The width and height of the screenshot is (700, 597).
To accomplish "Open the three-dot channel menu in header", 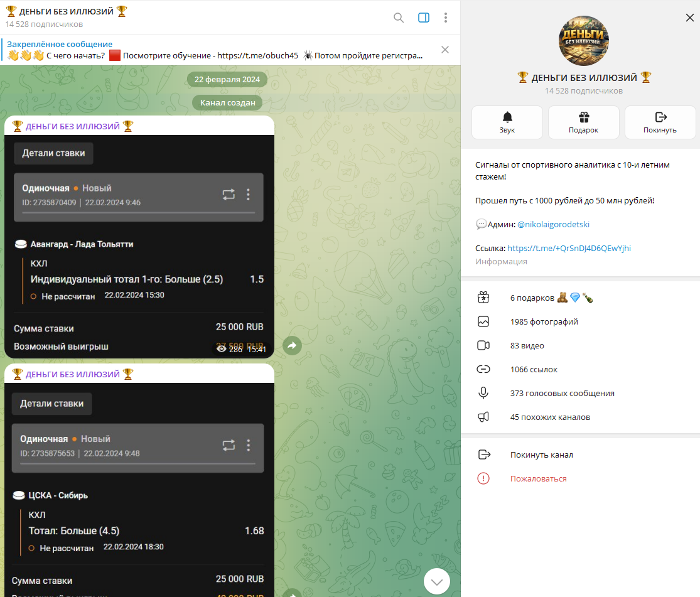I will (445, 18).
